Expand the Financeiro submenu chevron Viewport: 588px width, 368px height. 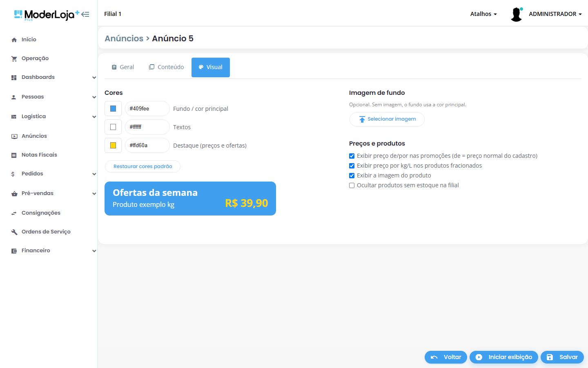pyautogui.click(x=94, y=251)
